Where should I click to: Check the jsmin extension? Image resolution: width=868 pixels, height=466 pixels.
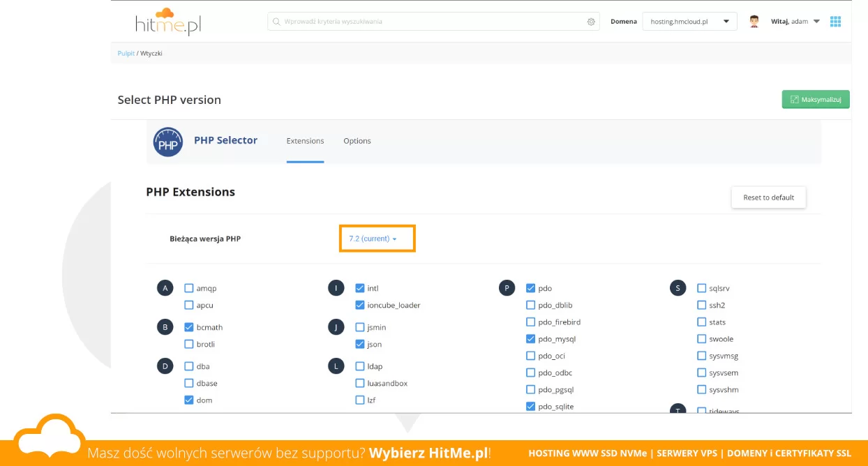[x=360, y=327]
